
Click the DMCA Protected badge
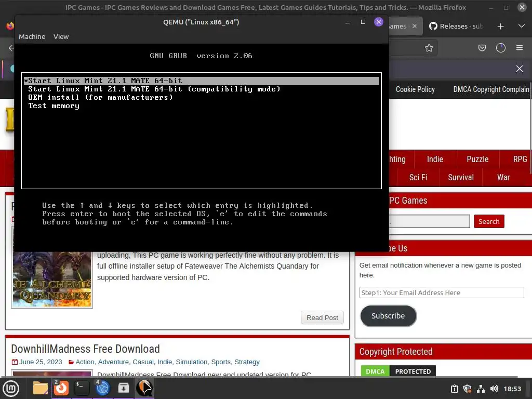click(398, 371)
